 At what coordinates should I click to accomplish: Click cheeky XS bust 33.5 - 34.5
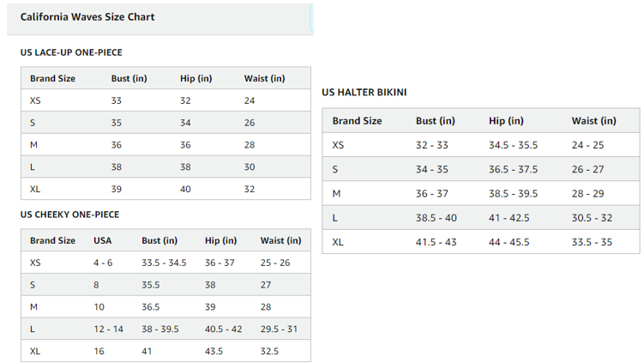pyautogui.click(x=164, y=263)
